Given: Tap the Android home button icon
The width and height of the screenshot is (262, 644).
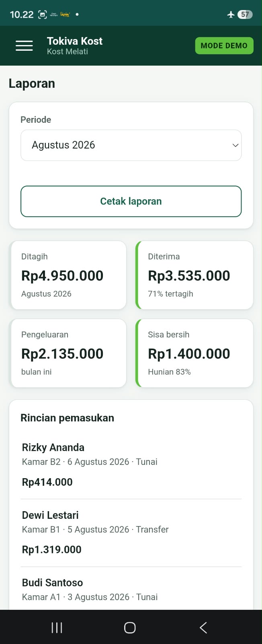Looking at the screenshot, I should point(130,627).
